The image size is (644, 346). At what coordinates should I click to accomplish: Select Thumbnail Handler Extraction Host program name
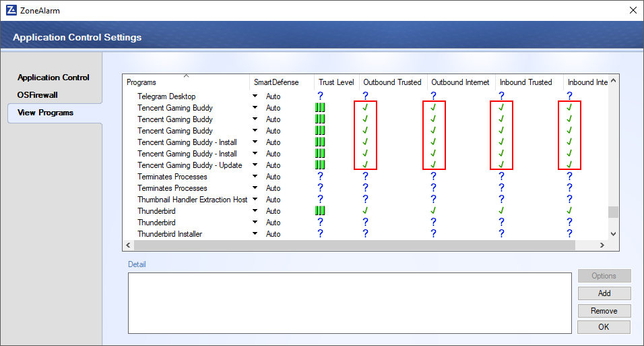192,200
